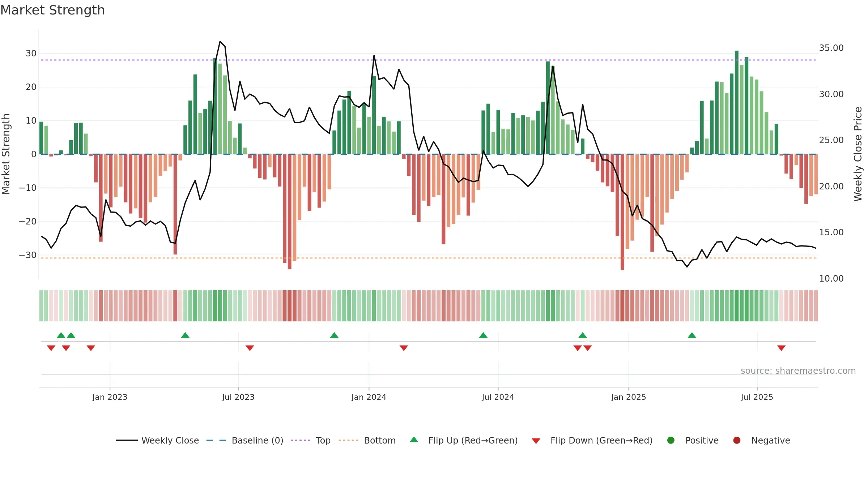Toggle the Negative legend entry

click(x=761, y=440)
